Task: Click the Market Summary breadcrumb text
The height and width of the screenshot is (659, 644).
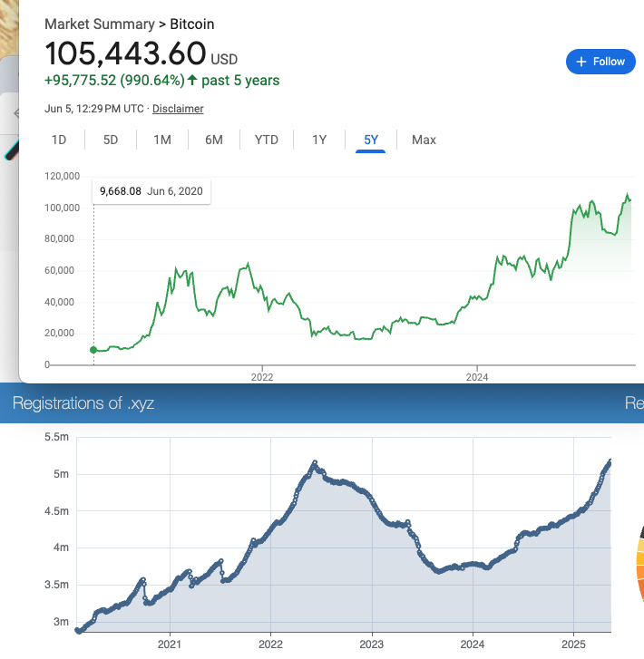Action: (x=100, y=24)
